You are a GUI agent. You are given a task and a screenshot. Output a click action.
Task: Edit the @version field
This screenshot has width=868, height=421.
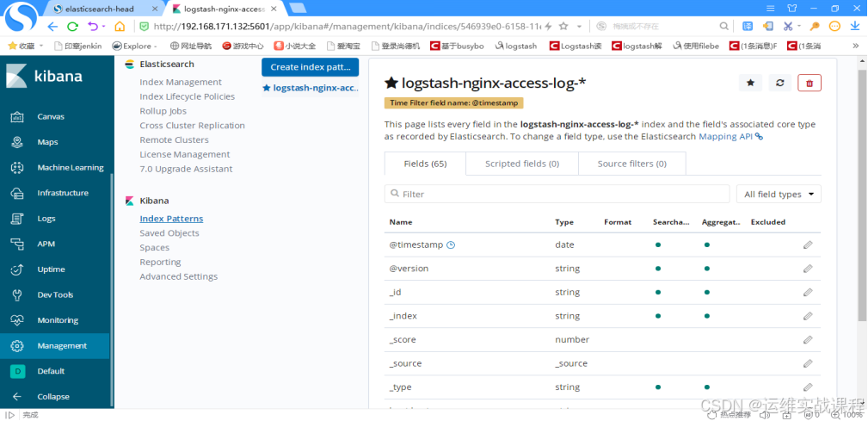(808, 269)
